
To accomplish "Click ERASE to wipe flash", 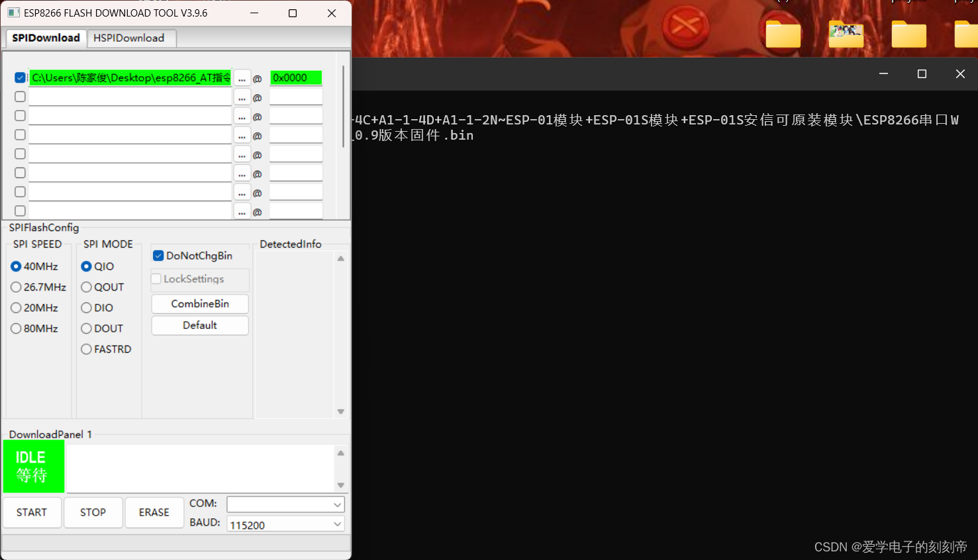I will click(x=154, y=512).
